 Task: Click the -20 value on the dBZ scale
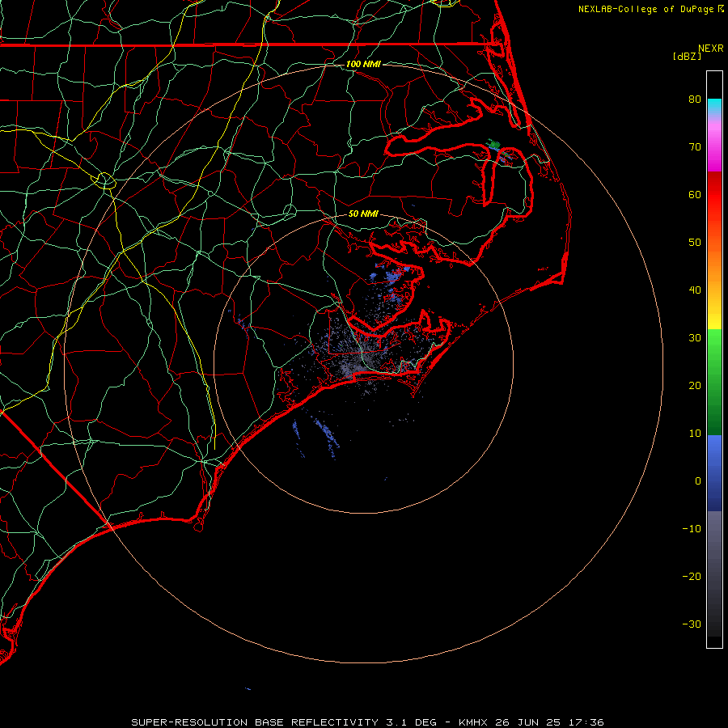tap(692, 576)
